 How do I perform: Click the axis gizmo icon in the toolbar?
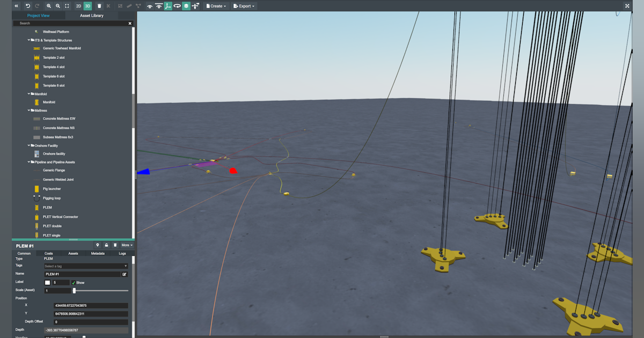coord(168,6)
